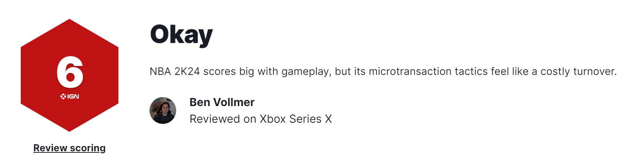Click the large number 6 score
Screen dimensions: 644x165
pyautogui.click(x=70, y=72)
